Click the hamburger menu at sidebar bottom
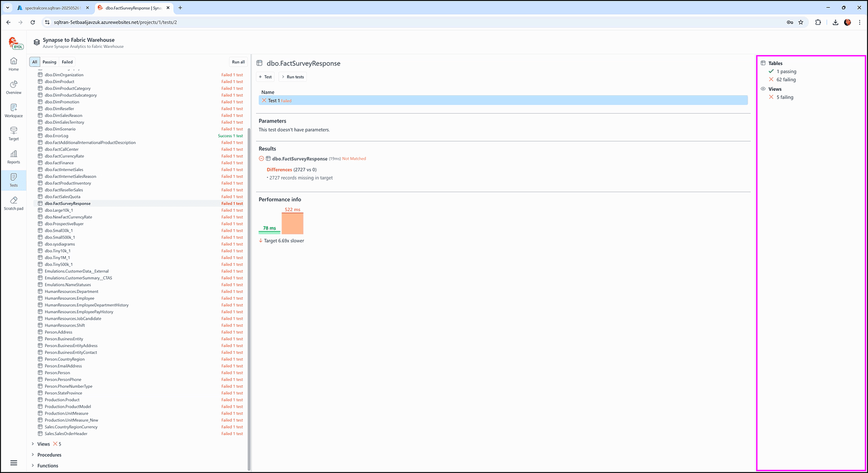 tap(14, 463)
